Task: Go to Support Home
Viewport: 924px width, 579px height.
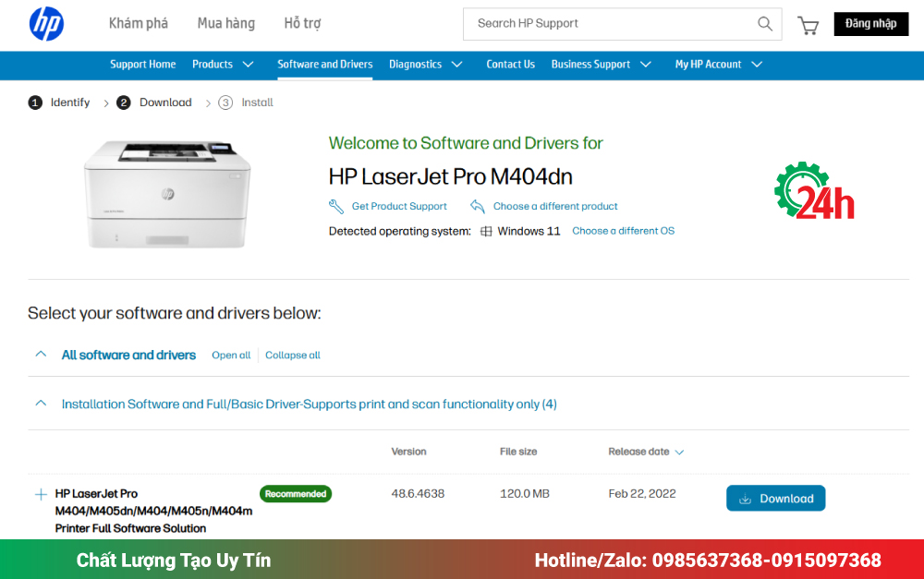Action: pyautogui.click(x=142, y=65)
